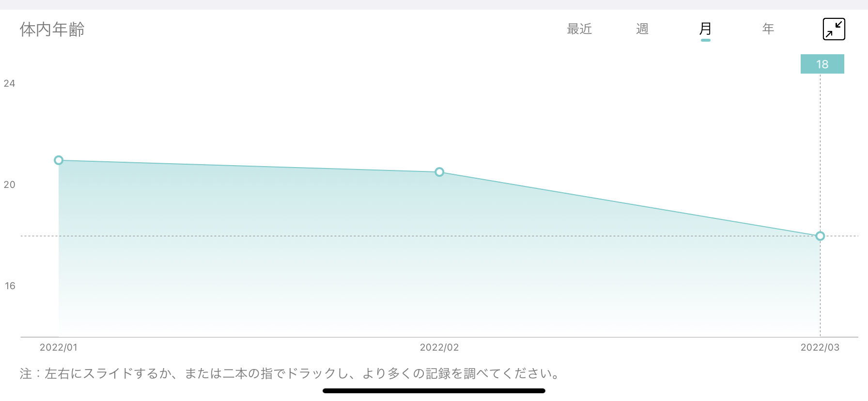Tap the 16 y-axis label
This screenshot has height=401, width=868.
(x=10, y=286)
